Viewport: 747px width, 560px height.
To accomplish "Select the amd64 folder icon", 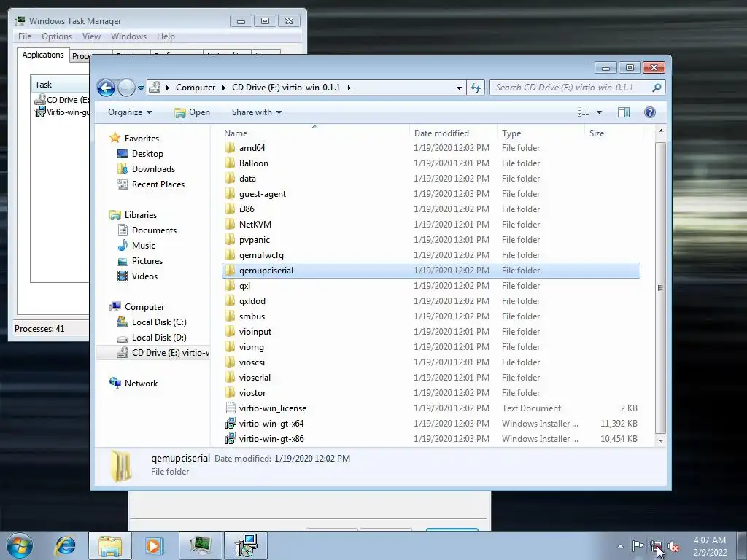I will 230,147.
